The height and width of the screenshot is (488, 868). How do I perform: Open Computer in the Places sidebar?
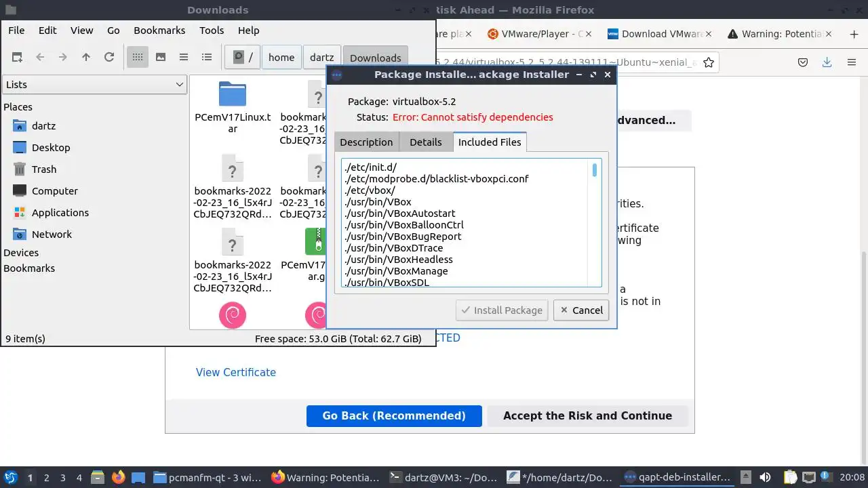click(55, 190)
